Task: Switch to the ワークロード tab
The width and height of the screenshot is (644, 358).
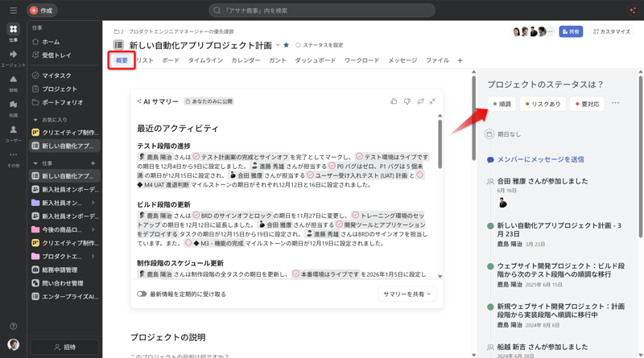Action: (x=361, y=60)
